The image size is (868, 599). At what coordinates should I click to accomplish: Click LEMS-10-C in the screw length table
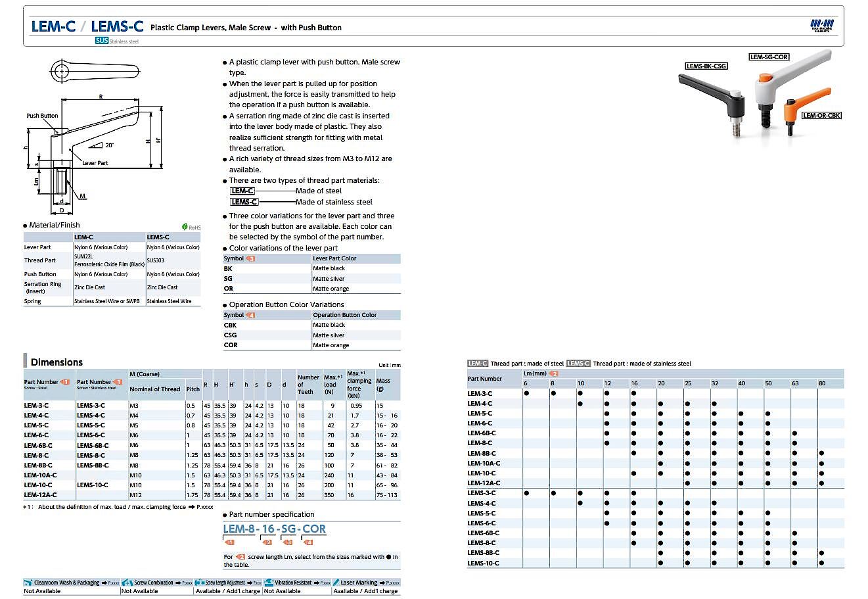point(483,563)
